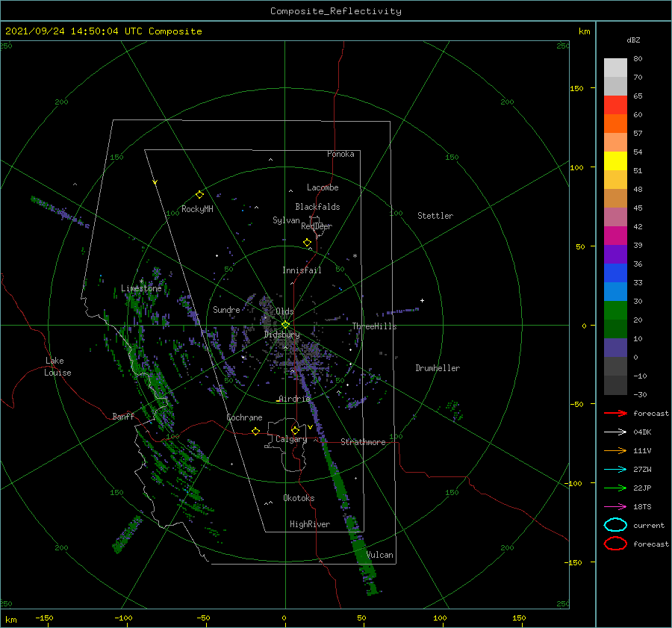Image resolution: width=672 pixels, height=628 pixels.
Task: Click the cyan 27ZW arrow legend icon
Action: [x=615, y=470]
